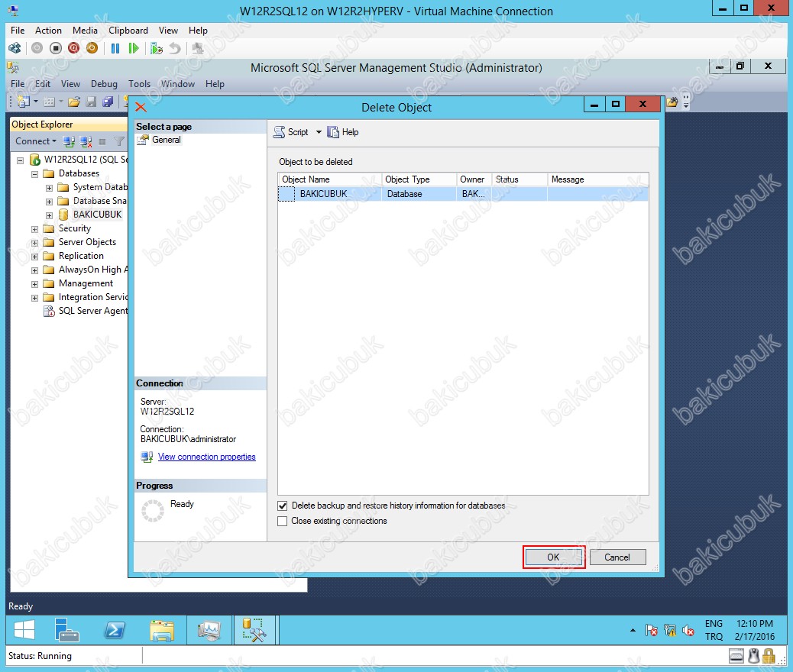Click the Owner column header
This screenshot has width=793, height=672.
click(x=474, y=179)
